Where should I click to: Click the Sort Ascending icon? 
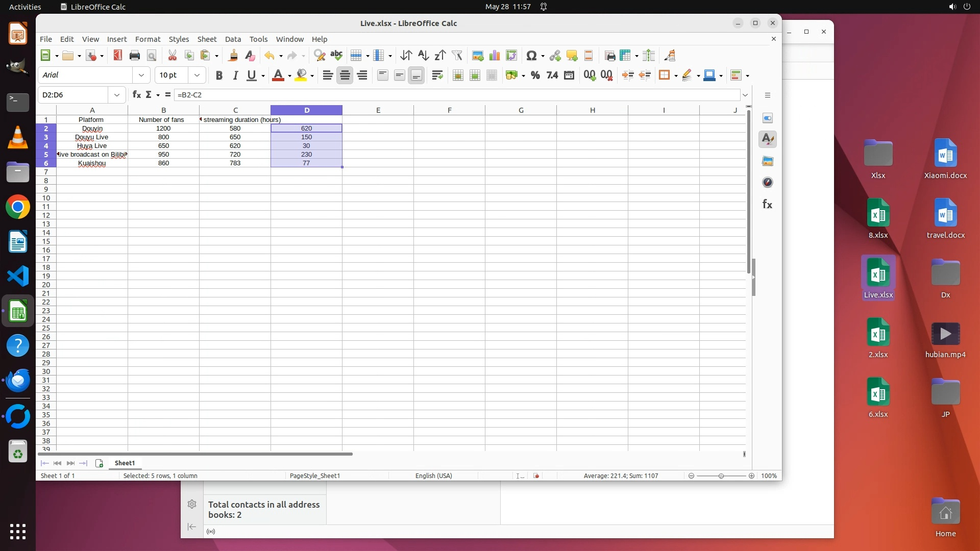423,56
